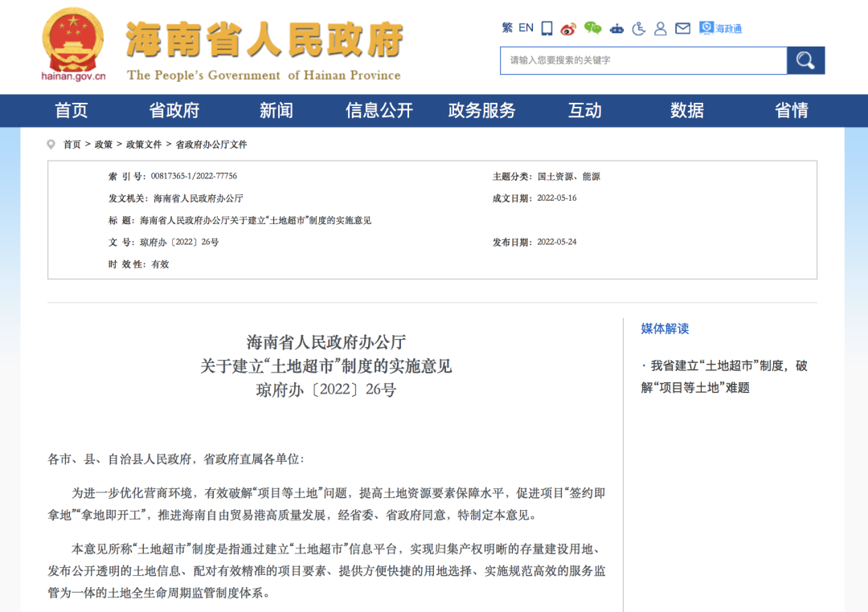Open the mail/email icon
Screen dimensions: 868x612
pos(683,28)
